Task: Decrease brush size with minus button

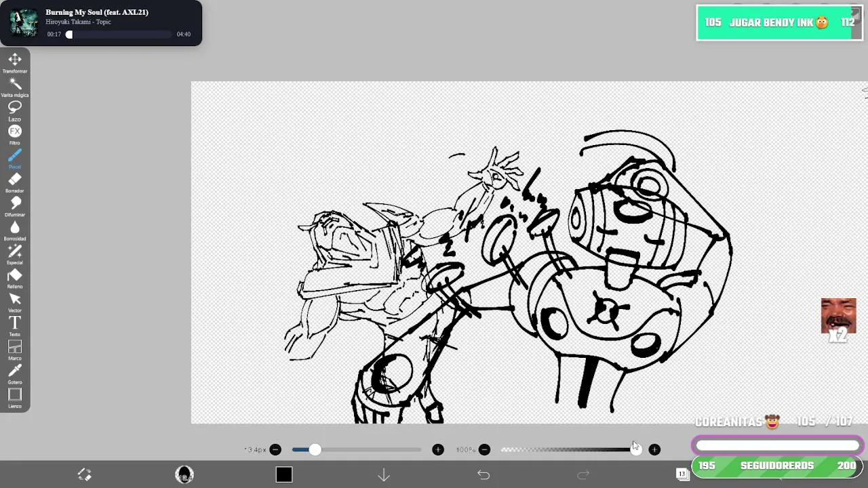Action: (x=275, y=449)
